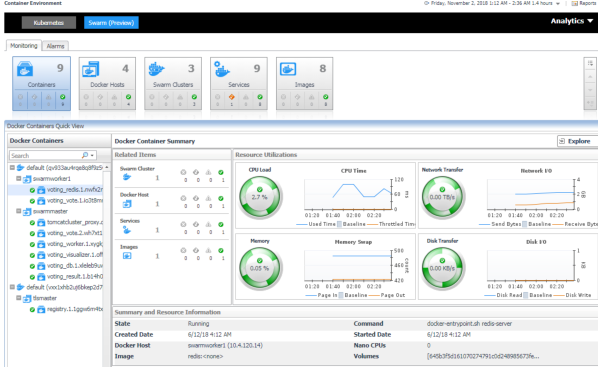Screen dimensions: 598x369
Task: Click 'swarmworker1 (10.4.120.14)' Docker Host value
Action: click(225, 345)
